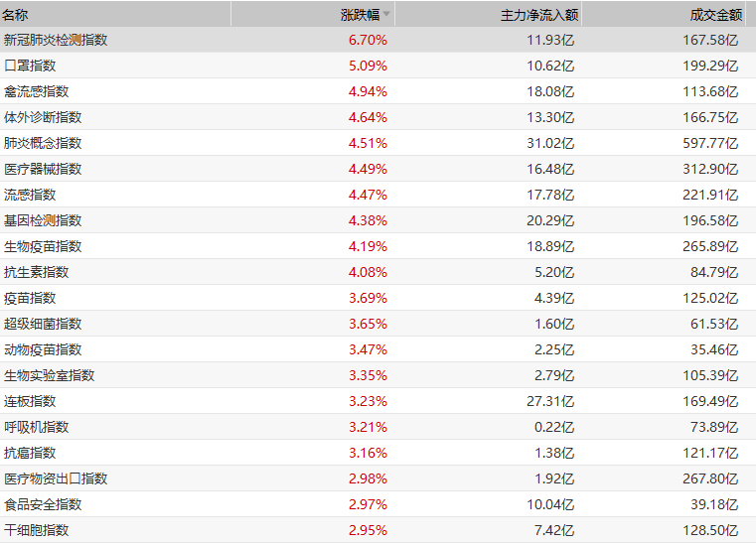This screenshot has height=545, width=756.
Task: Click 体外诊断指数 name
Action: 43,118
